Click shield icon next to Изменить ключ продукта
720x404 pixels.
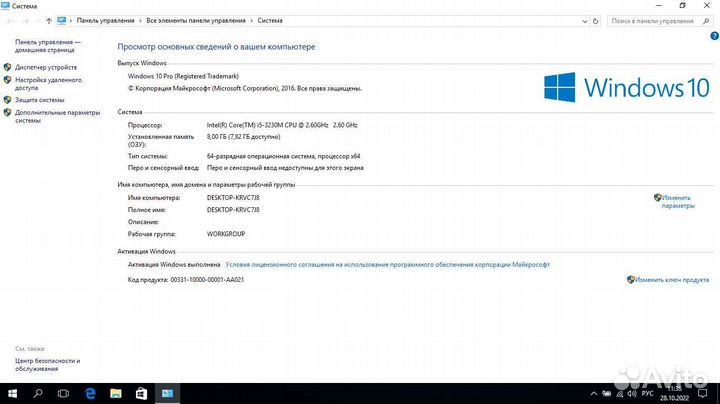click(x=631, y=279)
